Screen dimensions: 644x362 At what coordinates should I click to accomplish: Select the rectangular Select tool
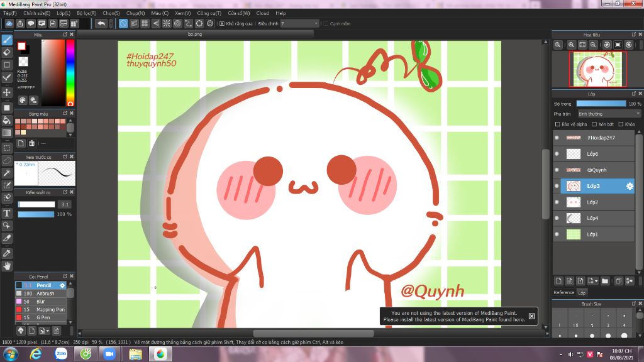(7, 148)
